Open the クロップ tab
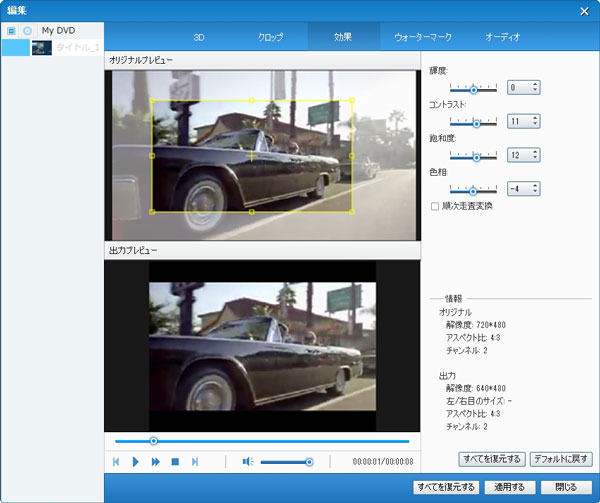The height and width of the screenshot is (503, 600). (271, 37)
